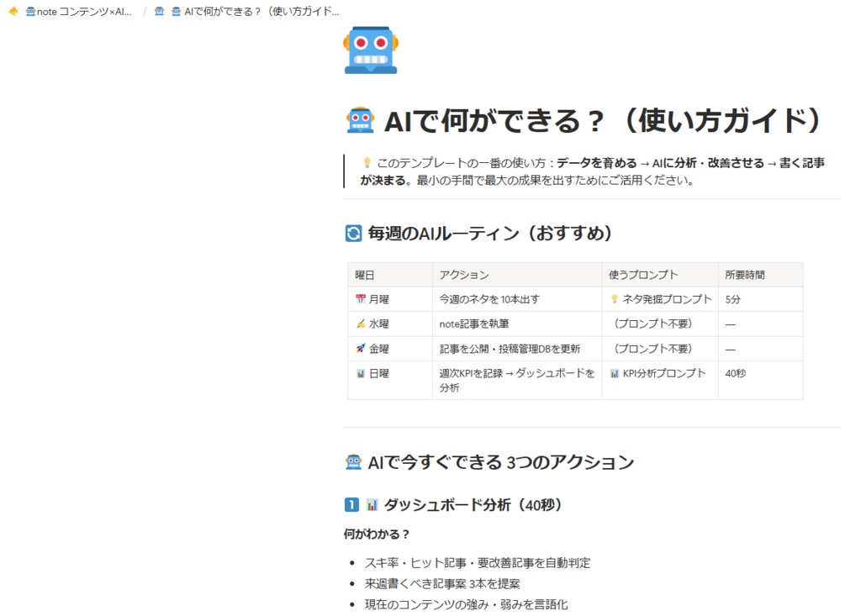Screen dimensions: 861x616
Task: Click the rocket emoji in the 金曜 row
Action: click(360, 349)
